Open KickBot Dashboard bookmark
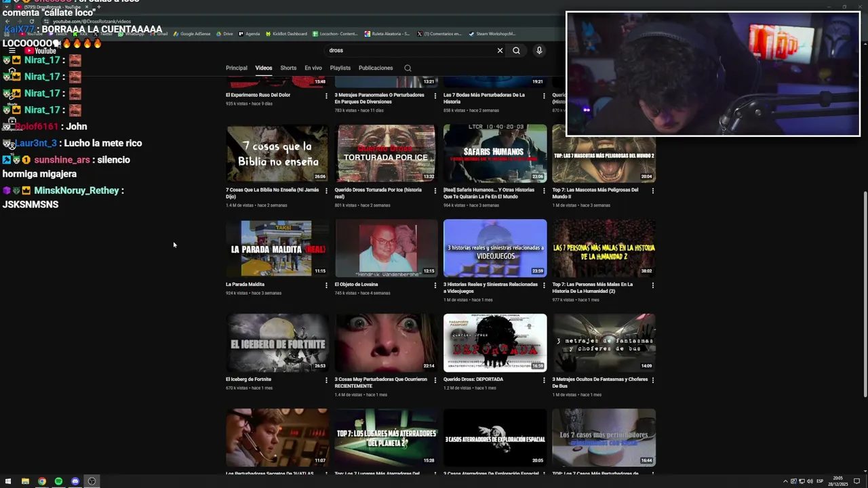 (285, 34)
